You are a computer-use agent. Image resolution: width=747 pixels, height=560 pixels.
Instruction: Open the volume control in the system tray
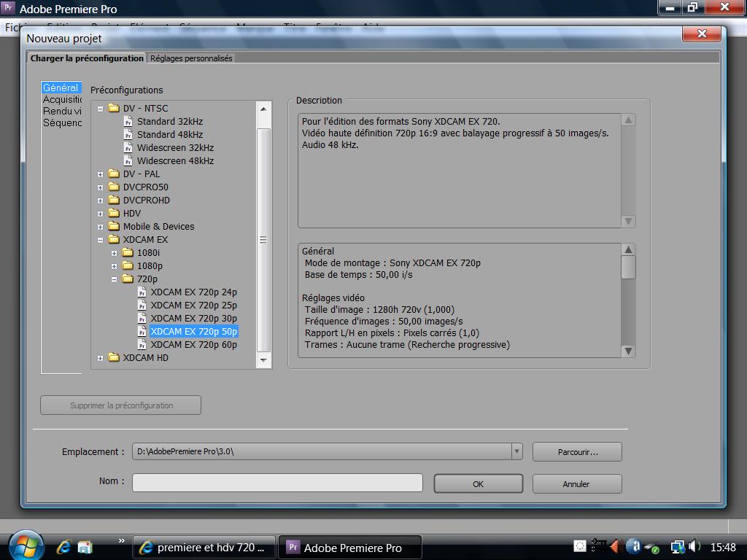tap(695, 547)
